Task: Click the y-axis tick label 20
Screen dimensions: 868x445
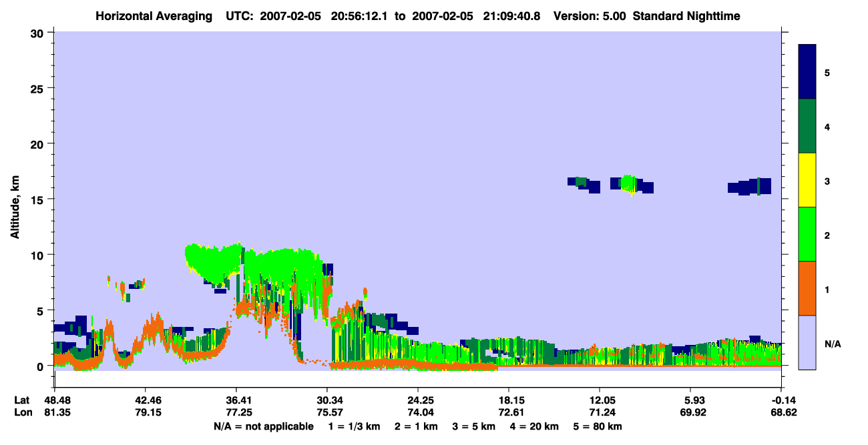Action: click(38, 143)
